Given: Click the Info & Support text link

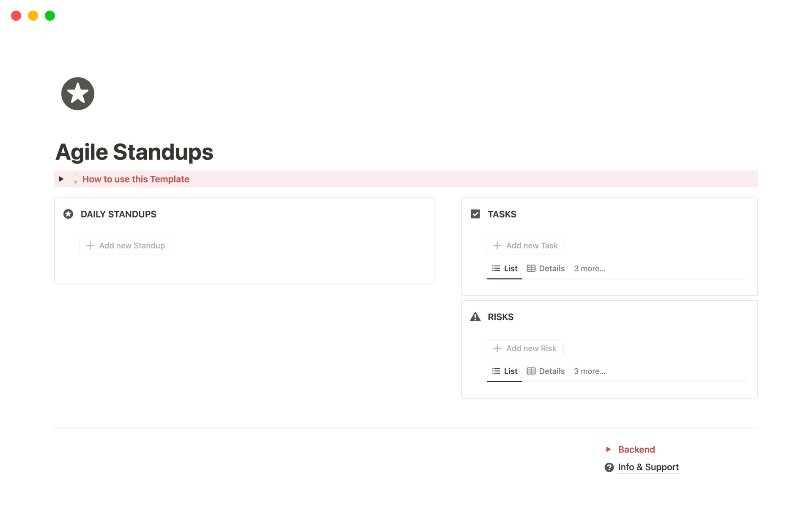Looking at the screenshot, I should (648, 467).
